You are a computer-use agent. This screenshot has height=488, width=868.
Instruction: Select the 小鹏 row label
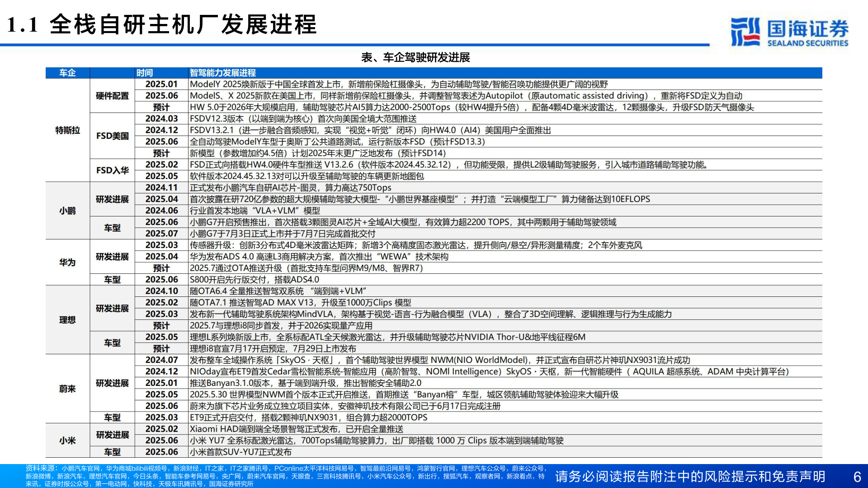pyautogui.click(x=67, y=211)
